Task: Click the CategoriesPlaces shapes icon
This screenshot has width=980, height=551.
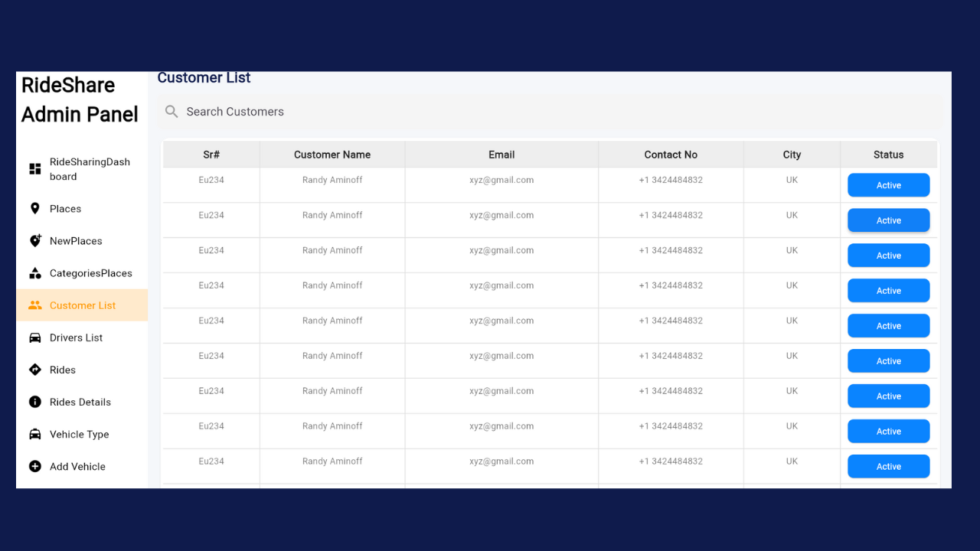Action: tap(35, 273)
